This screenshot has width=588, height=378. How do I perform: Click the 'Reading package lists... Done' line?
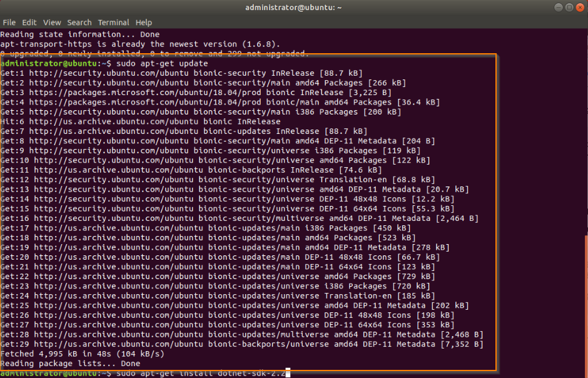pyautogui.click(x=70, y=364)
